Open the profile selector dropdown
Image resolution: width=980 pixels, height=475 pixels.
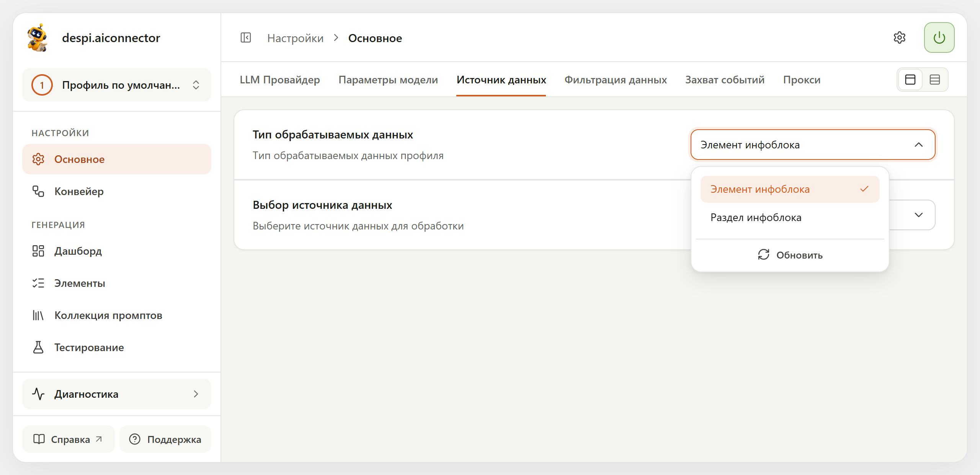[117, 85]
